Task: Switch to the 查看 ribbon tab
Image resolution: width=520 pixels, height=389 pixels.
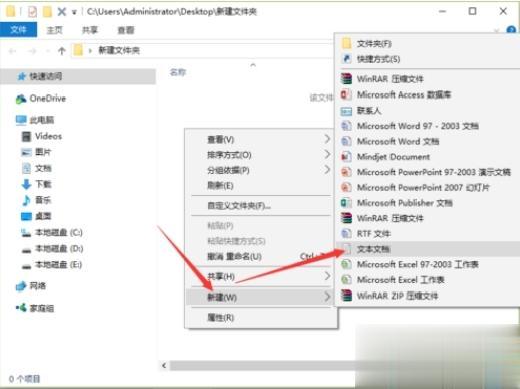Action: point(126,30)
